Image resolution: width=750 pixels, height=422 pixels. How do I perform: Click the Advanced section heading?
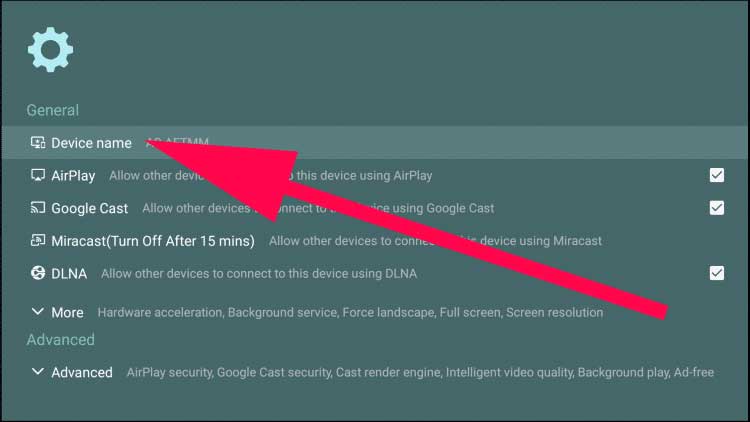click(x=61, y=340)
